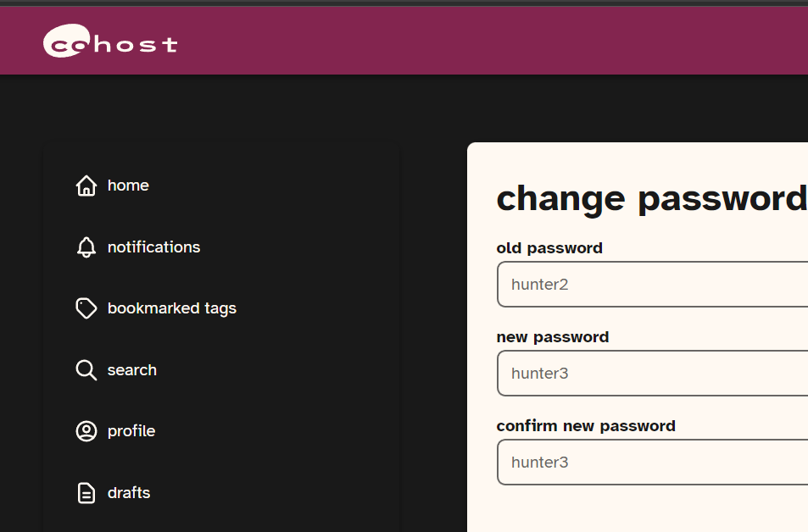Go to home via sidebar text

(128, 186)
